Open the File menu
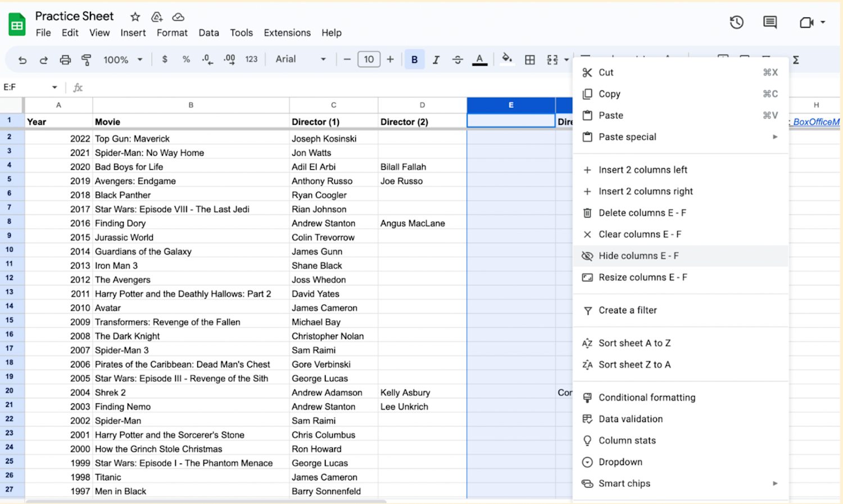This screenshot has width=843, height=504. [x=43, y=33]
